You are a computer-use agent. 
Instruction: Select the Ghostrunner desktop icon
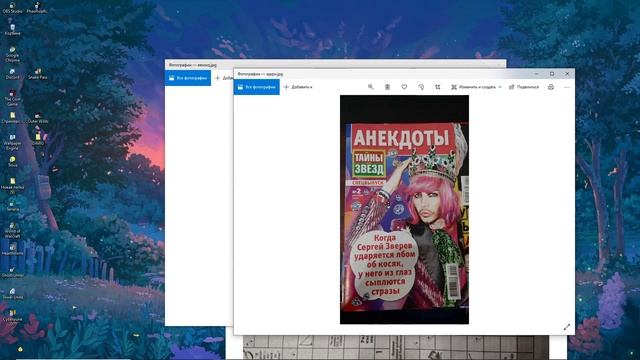pos(13,272)
